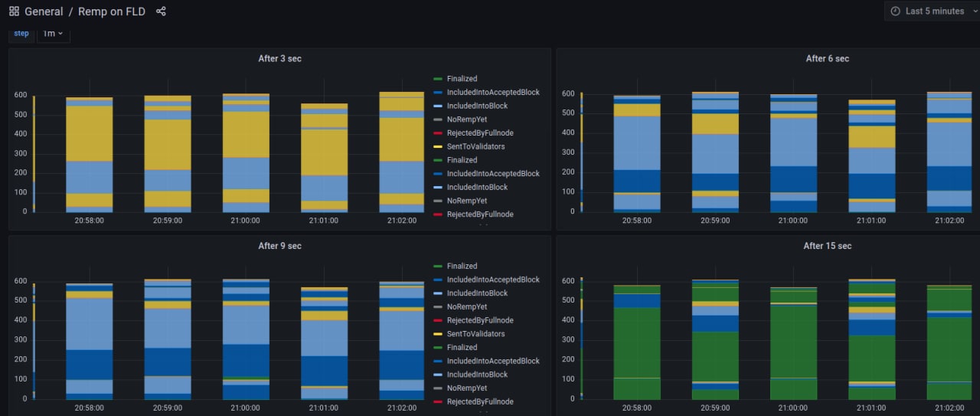This screenshot has height=416, width=980.
Task: Click the share dashboard icon
Action: [161, 11]
